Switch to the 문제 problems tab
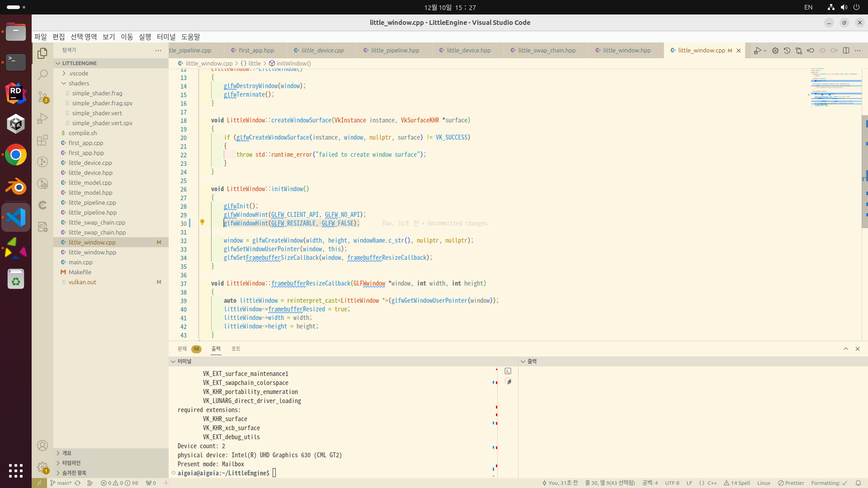868x488 pixels. point(189,349)
